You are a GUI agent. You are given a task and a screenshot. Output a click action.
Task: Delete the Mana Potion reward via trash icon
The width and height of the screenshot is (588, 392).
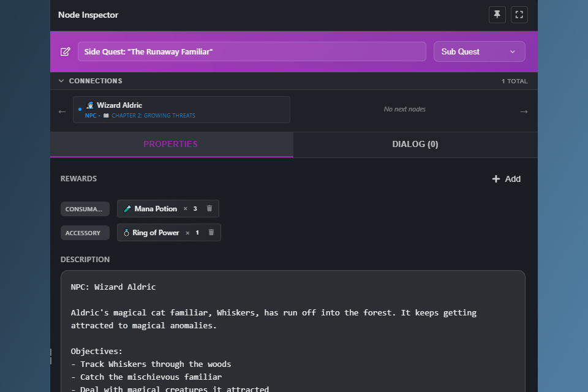(x=209, y=208)
